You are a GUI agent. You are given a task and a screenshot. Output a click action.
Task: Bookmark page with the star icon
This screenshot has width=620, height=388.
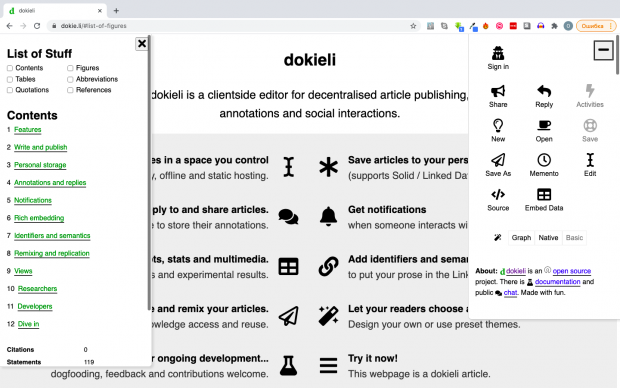(413, 26)
